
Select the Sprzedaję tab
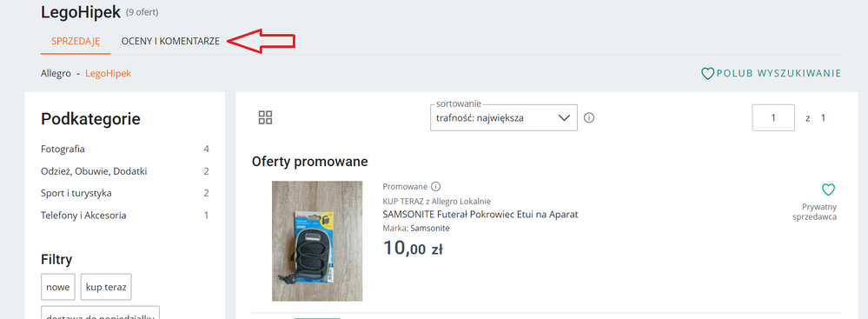(x=76, y=41)
